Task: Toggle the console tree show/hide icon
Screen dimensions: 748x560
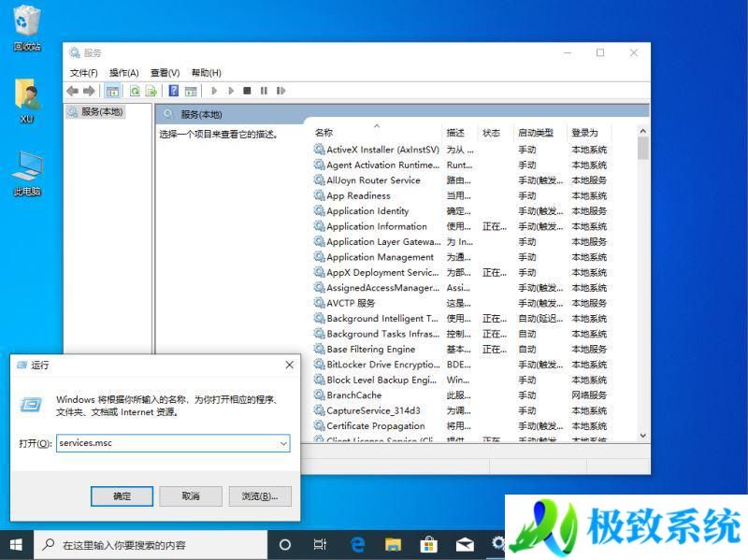Action: 112,91
